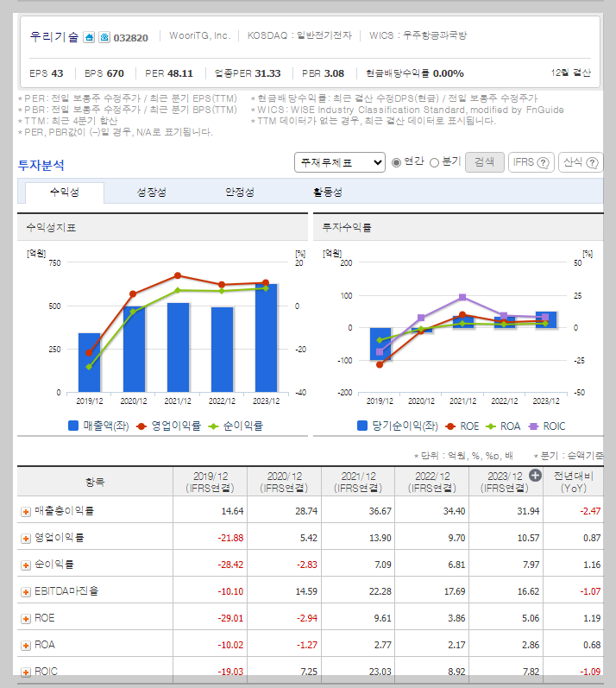
Task: Switch to the 수익성 tab
Action: [x=65, y=193]
